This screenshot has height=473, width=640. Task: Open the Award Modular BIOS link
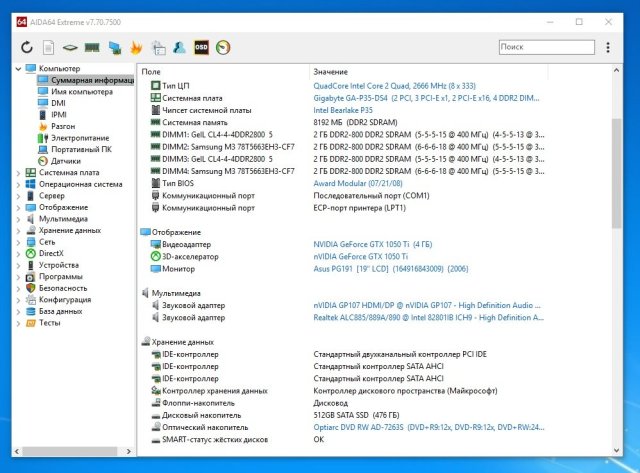[358, 184]
